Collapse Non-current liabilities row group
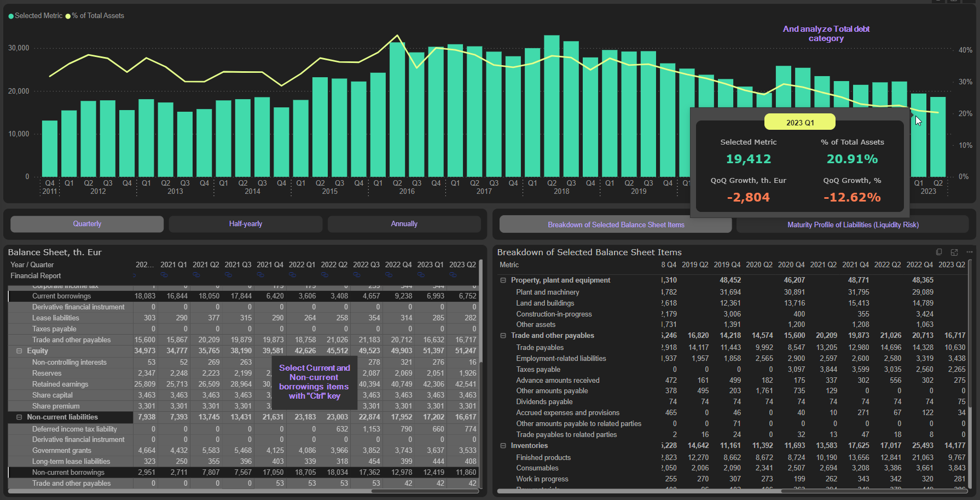The width and height of the screenshot is (980, 500). point(19,417)
